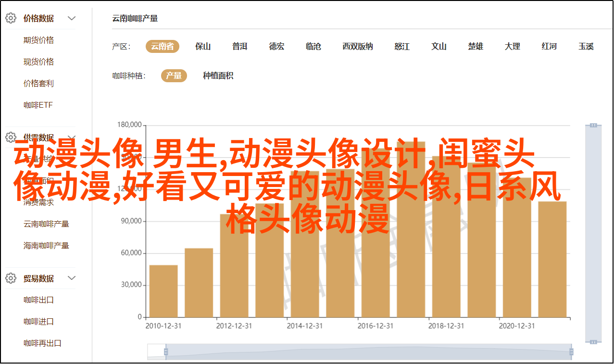Click the 2016-12-31 x-axis label
The width and height of the screenshot is (614, 364).
click(376, 326)
